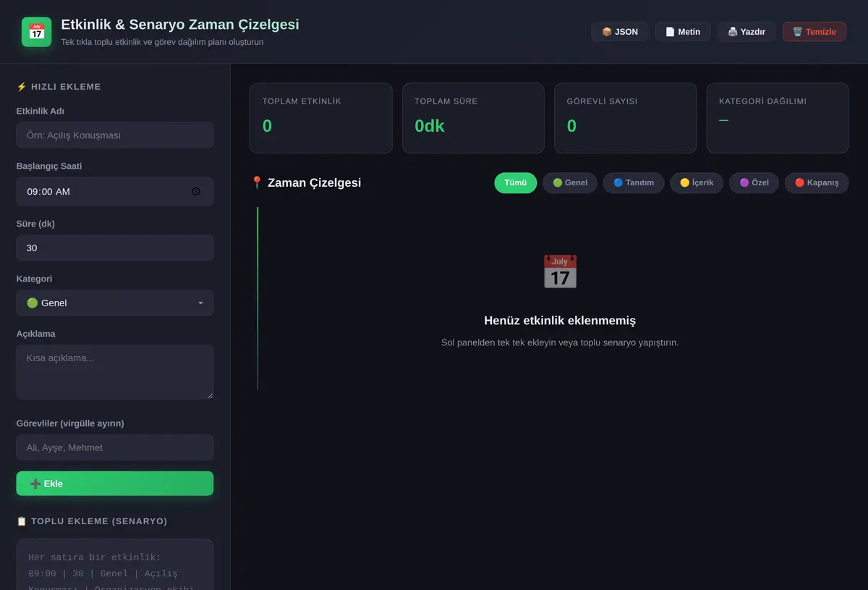Click the Kategori Dağılımı stat card

tap(778, 118)
